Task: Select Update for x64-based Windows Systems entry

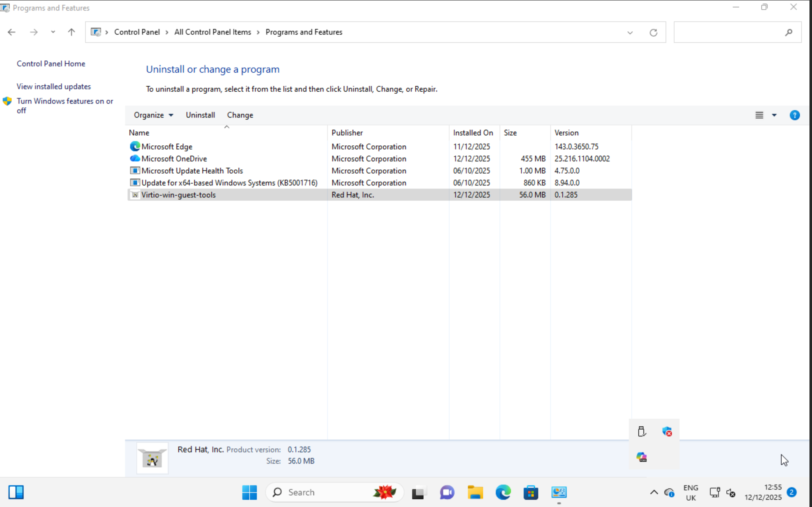Action: [229, 183]
